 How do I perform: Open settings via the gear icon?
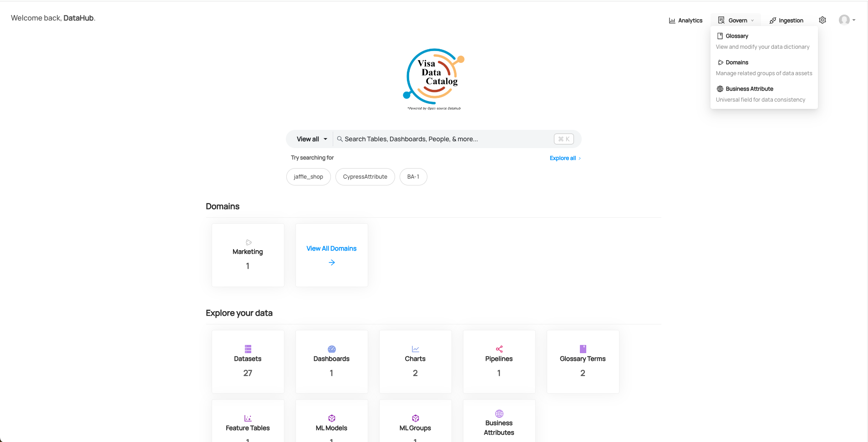(822, 20)
